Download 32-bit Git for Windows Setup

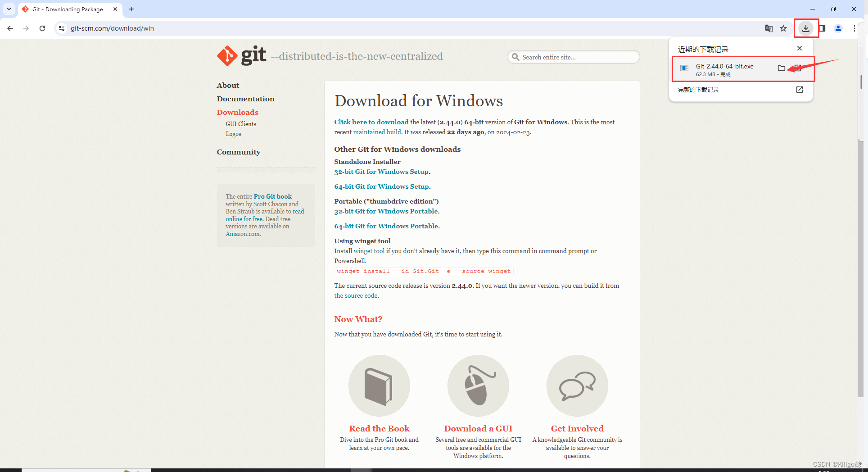(x=381, y=172)
